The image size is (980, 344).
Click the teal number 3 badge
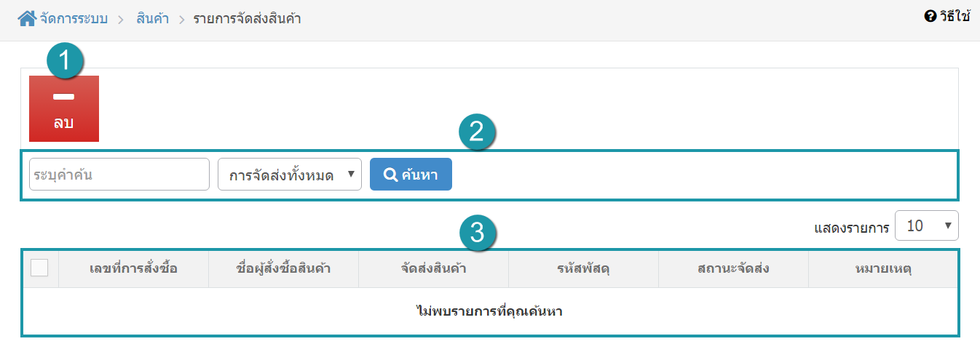click(x=477, y=233)
